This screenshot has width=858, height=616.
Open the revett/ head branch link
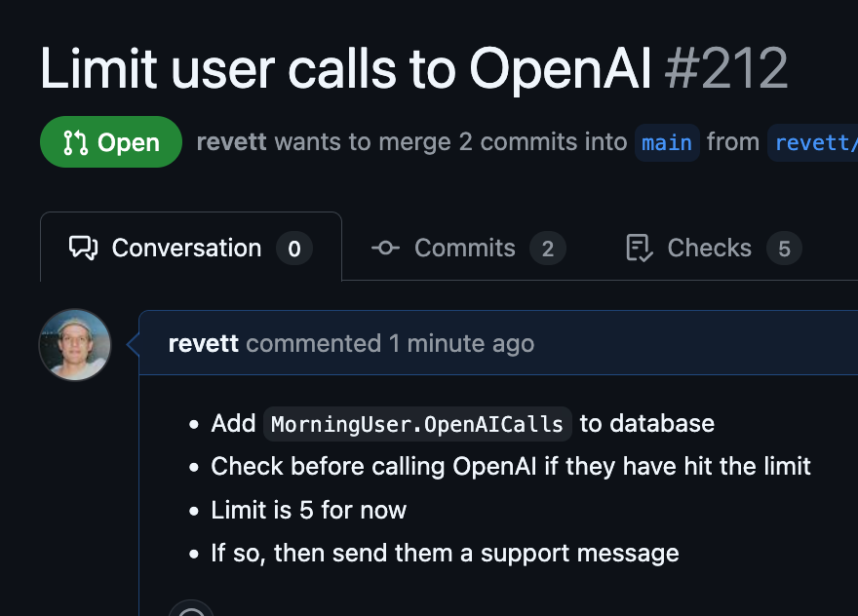click(x=813, y=142)
